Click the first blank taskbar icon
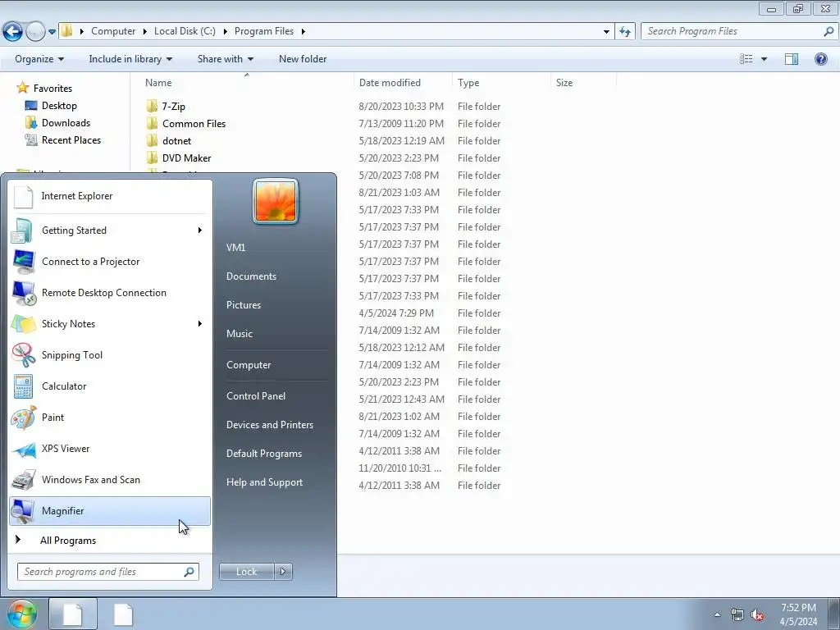The image size is (840, 630). [x=73, y=614]
